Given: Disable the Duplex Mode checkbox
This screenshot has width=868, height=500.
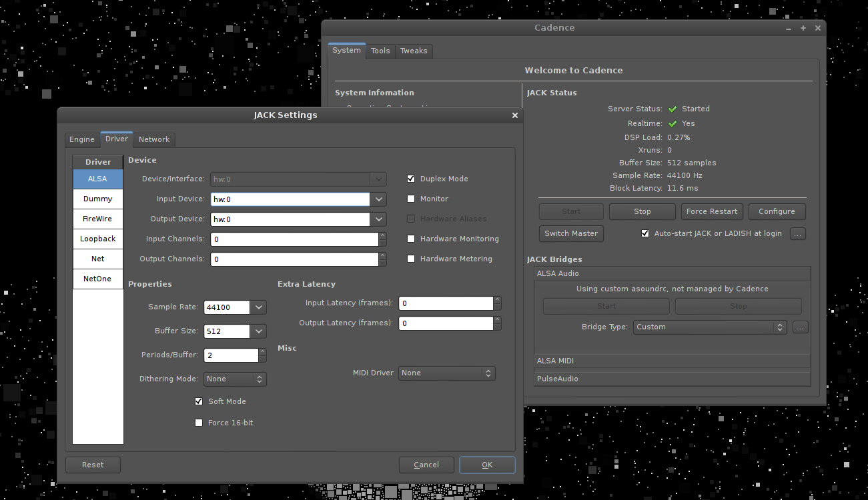Looking at the screenshot, I should click(412, 179).
